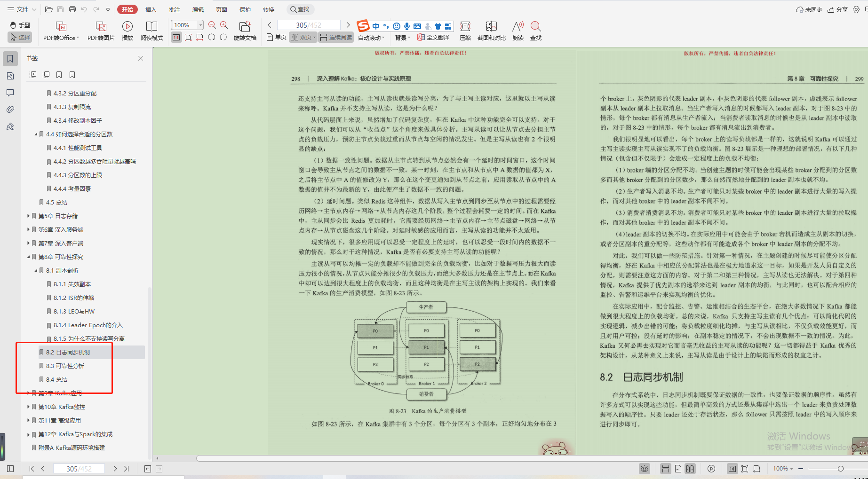
Task: Click the zoom out magnifier icon
Action: coord(212,25)
